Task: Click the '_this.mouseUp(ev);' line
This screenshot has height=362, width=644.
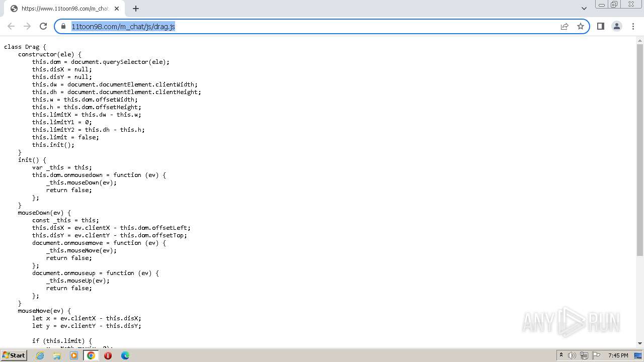Action: (78, 281)
